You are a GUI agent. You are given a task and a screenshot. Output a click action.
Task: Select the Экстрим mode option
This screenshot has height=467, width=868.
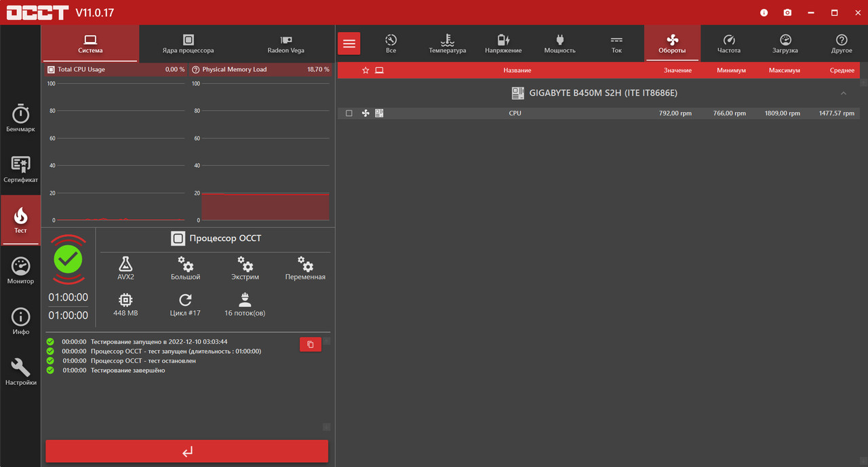pos(245,268)
